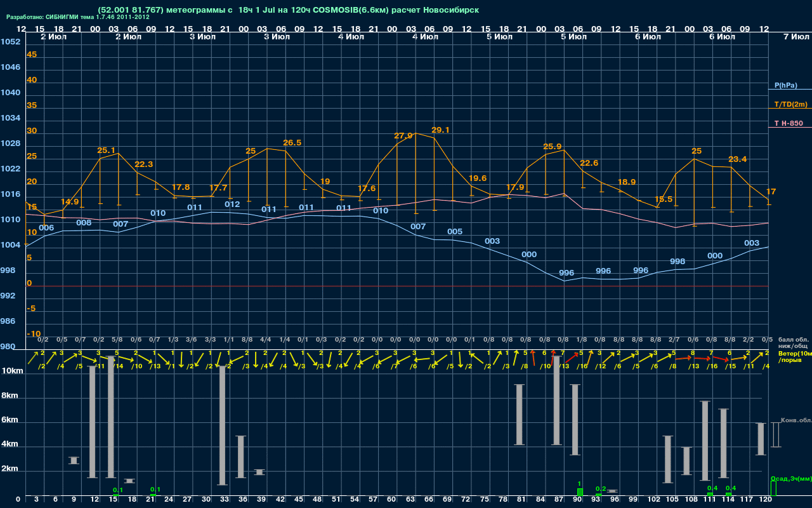Click the 25.1 temperature value

coord(107,150)
